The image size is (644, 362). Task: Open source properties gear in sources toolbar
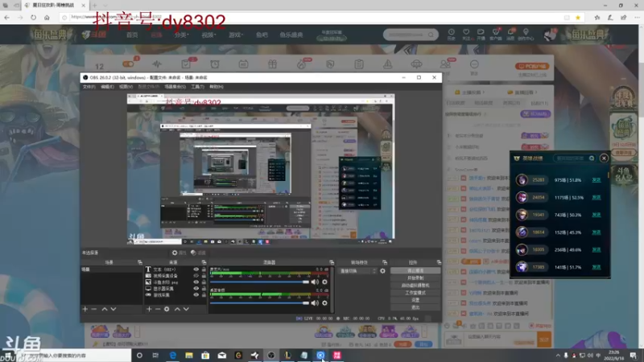tap(167, 309)
